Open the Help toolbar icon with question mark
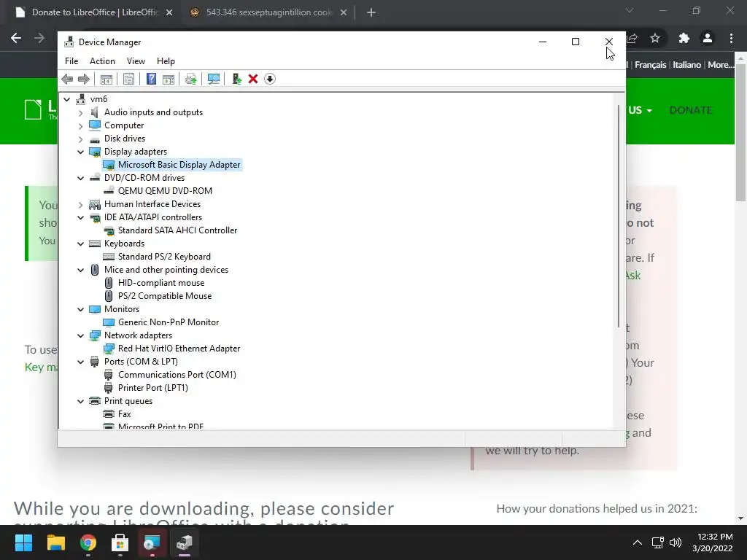The height and width of the screenshot is (560, 747). [151, 79]
